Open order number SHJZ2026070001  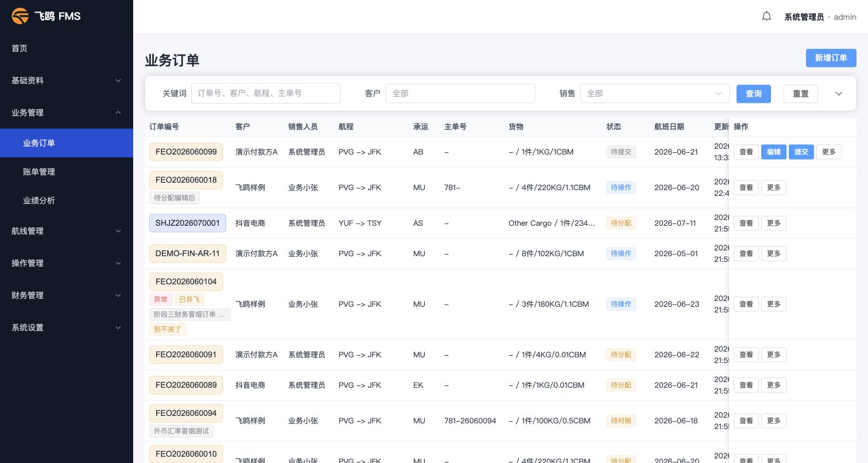point(188,223)
